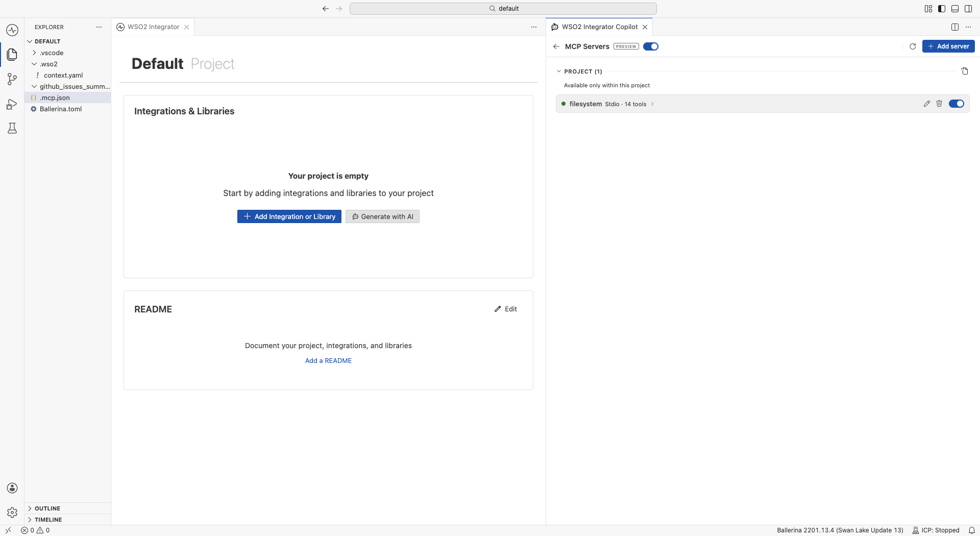The height and width of the screenshot is (536, 980).
Task: Open the Manage gear icon
Action: click(x=12, y=513)
